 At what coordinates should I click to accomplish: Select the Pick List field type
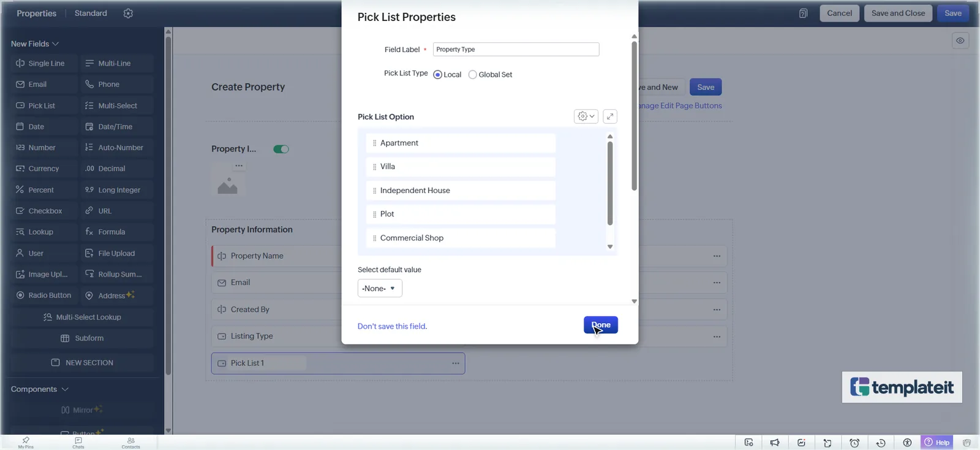click(x=44, y=105)
